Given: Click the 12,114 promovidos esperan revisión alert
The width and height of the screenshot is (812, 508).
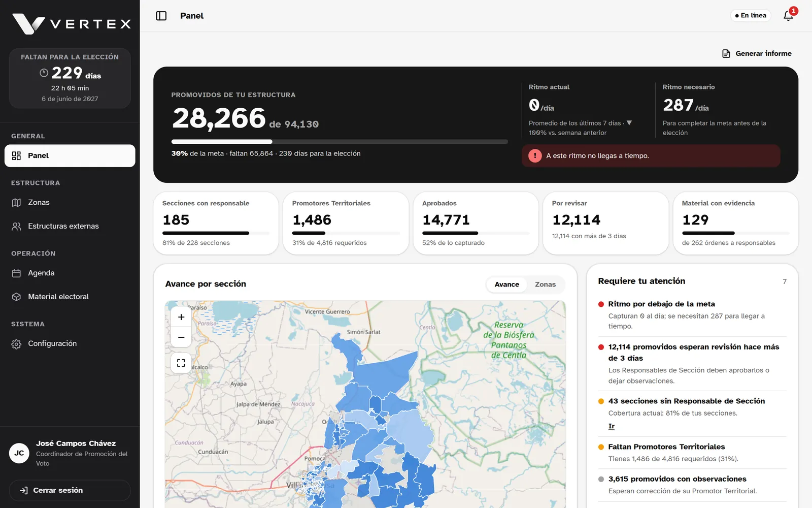Looking at the screenshot, I should coord(692,364).
